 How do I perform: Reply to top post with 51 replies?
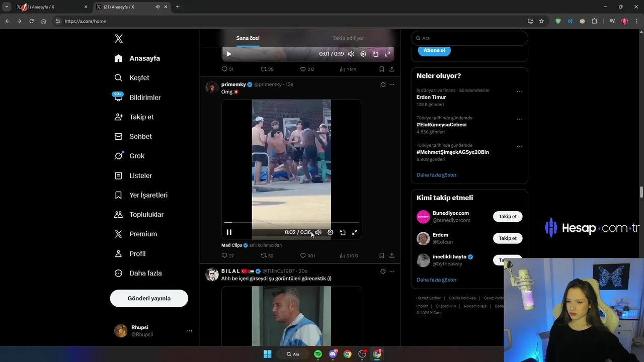pyautogui.click(x=227, y=69)
